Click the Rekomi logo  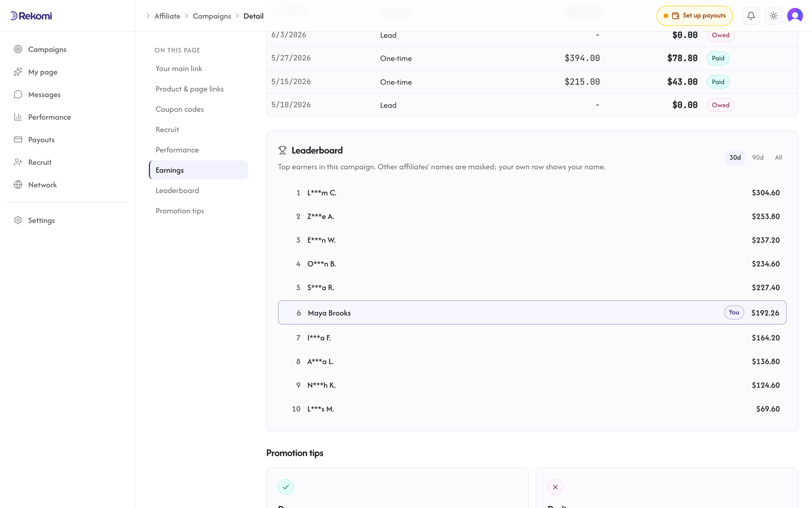[31, 16]
